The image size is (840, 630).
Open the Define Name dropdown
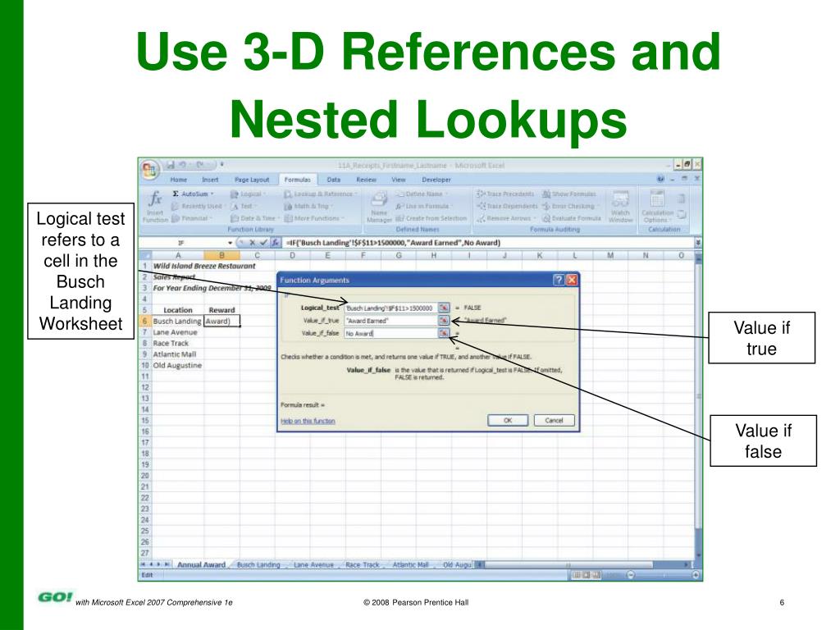(x=422, y=194)
